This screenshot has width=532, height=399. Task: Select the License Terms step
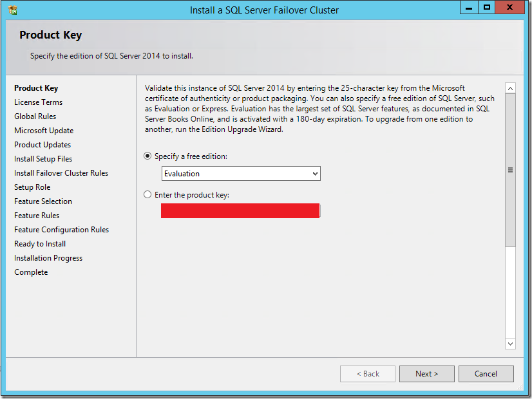[39, 102]
